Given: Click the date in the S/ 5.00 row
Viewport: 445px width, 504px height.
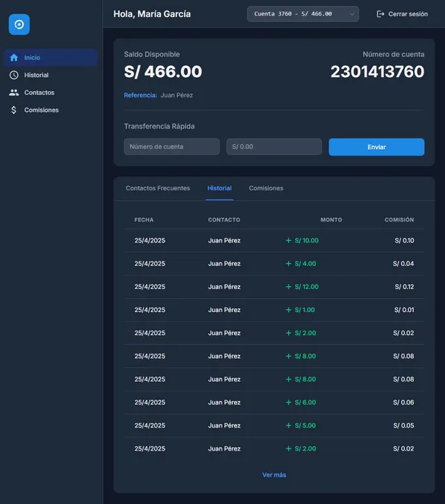Looking at the screenshot, I should pyautogui.click(x=150, y=425).
